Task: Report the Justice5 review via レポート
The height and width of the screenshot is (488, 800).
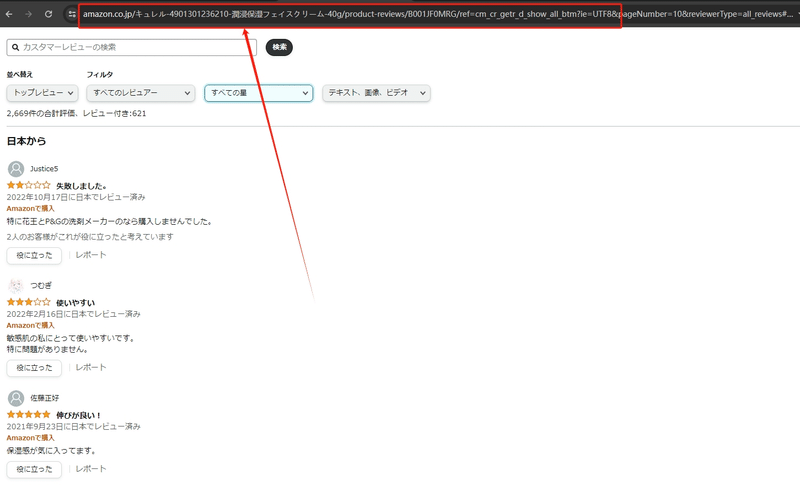Action: point(91,255)
